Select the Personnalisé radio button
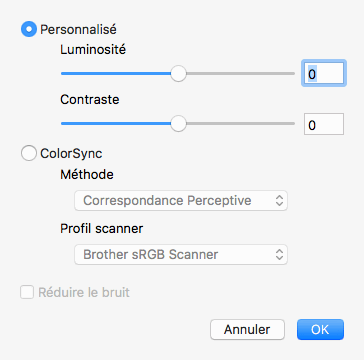 coord(29,29)
